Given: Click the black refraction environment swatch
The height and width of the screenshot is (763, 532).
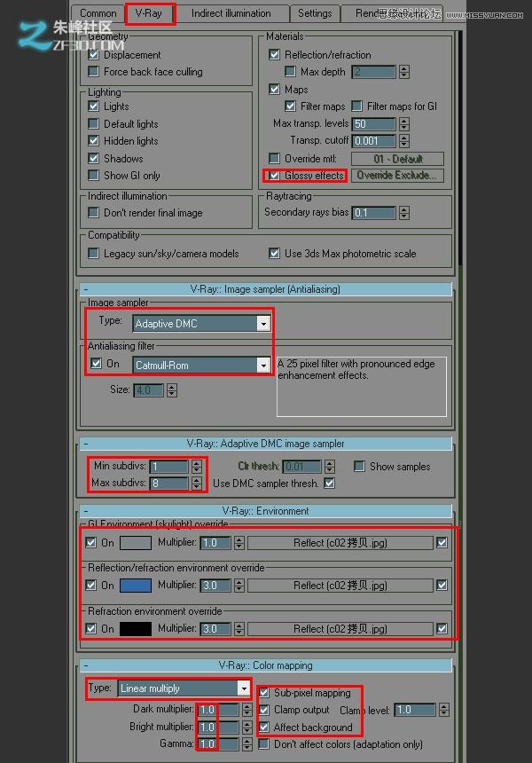Looking at the screenshot, I should pos(136,629).
